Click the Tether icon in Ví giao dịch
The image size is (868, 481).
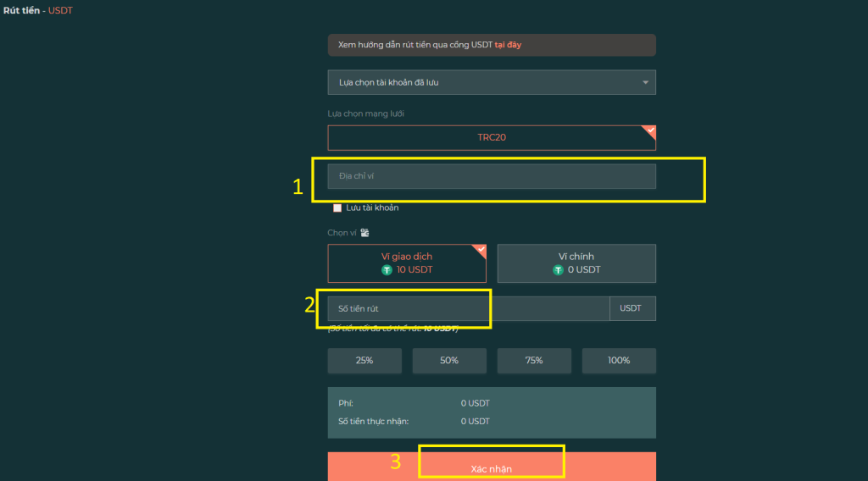(x=387, y=270)
